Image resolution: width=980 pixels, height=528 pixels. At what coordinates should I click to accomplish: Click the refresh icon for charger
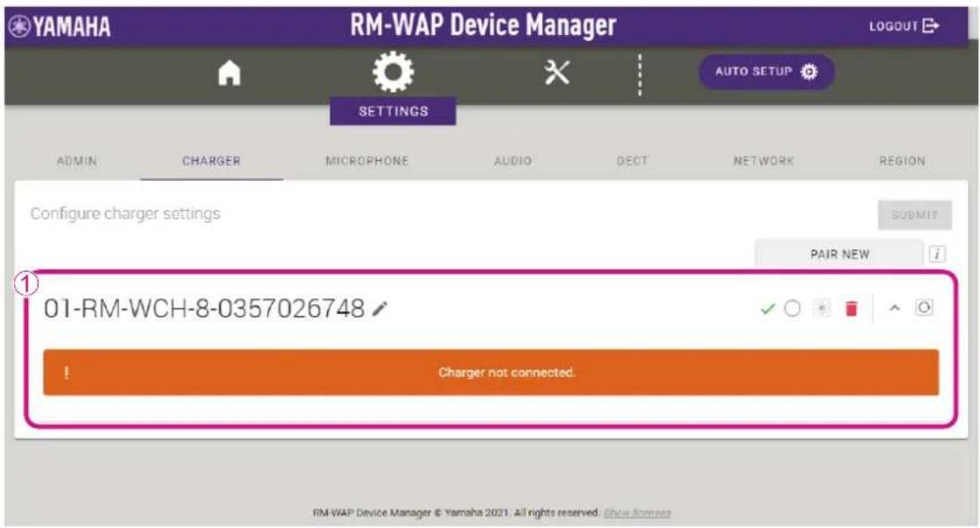point(924,308)
